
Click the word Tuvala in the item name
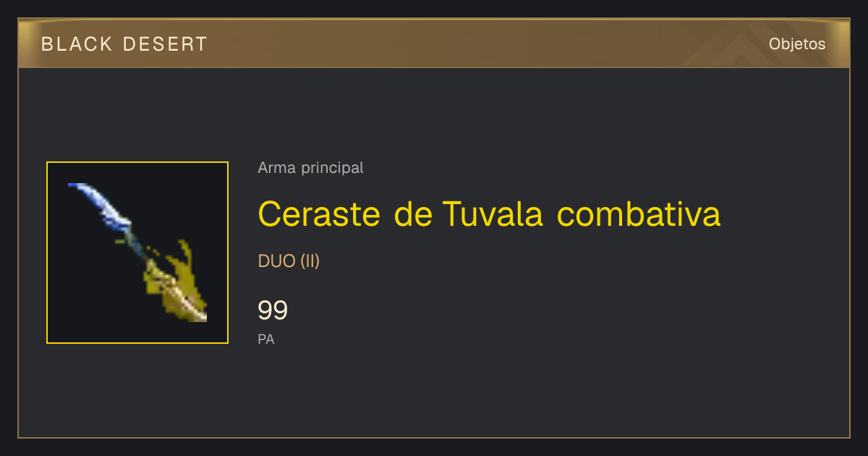coord(493,214)
